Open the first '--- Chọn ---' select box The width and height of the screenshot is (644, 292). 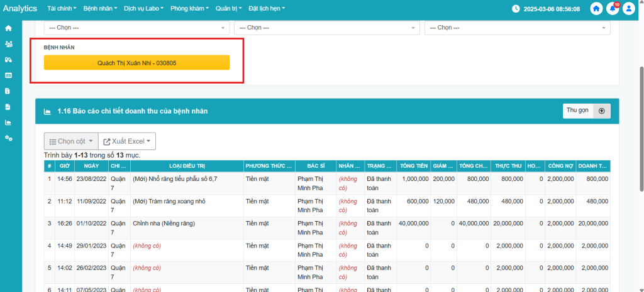[136, 28]
